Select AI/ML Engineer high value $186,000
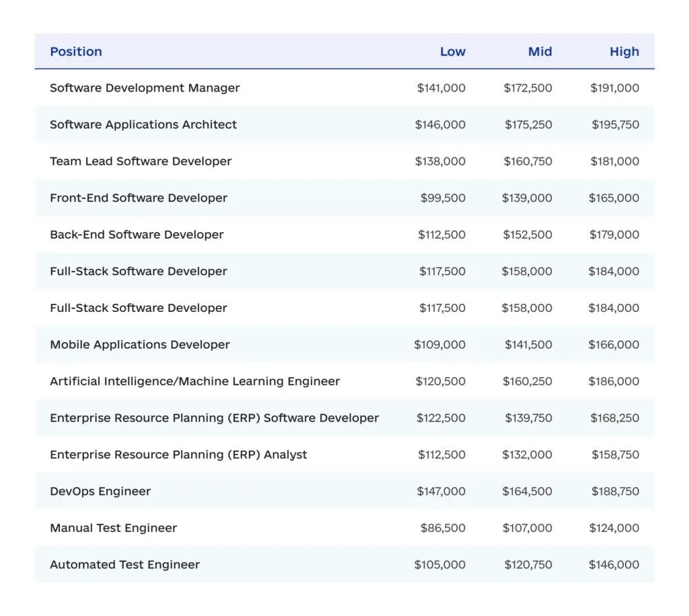Image resolution: width=689 pixels, height=616 pixels. (x=614, y=381)
